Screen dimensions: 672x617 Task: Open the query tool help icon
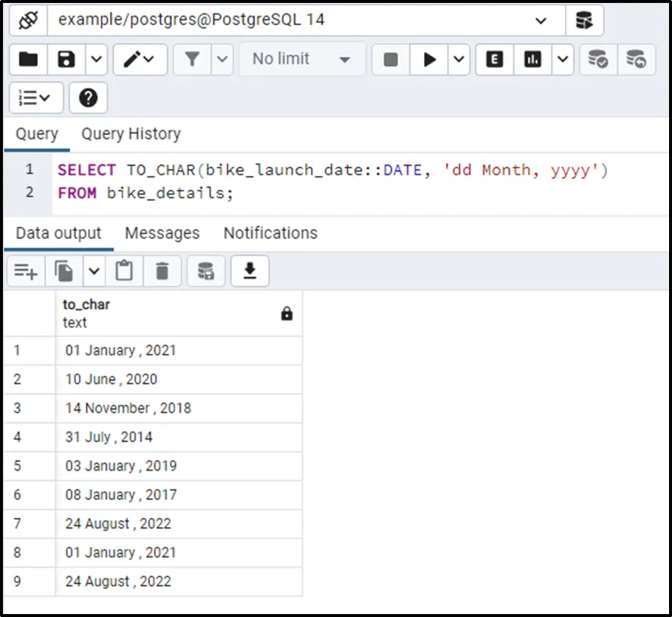tap(88, 98)
